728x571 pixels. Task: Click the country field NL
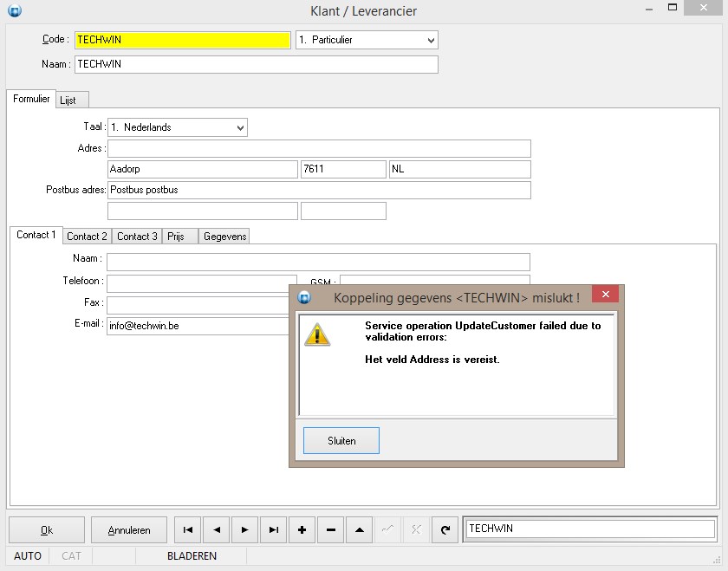(459, 170)
